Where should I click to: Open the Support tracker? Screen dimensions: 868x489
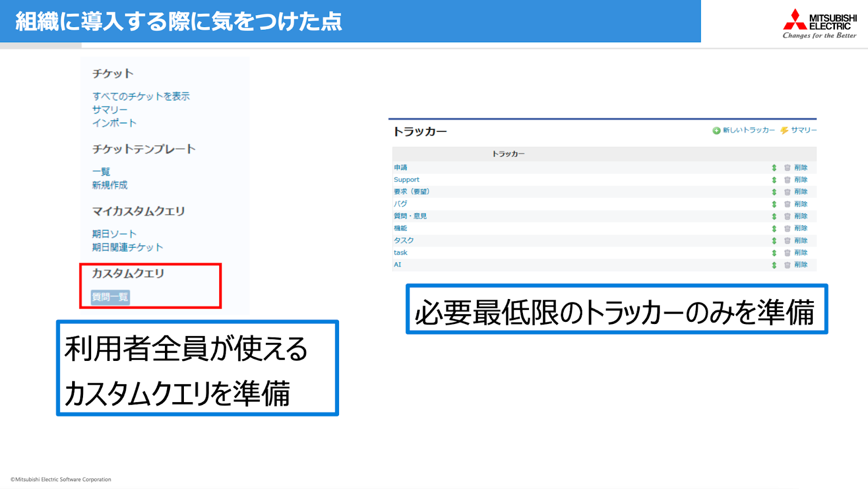pyautogui.click(x=406, y=180)
